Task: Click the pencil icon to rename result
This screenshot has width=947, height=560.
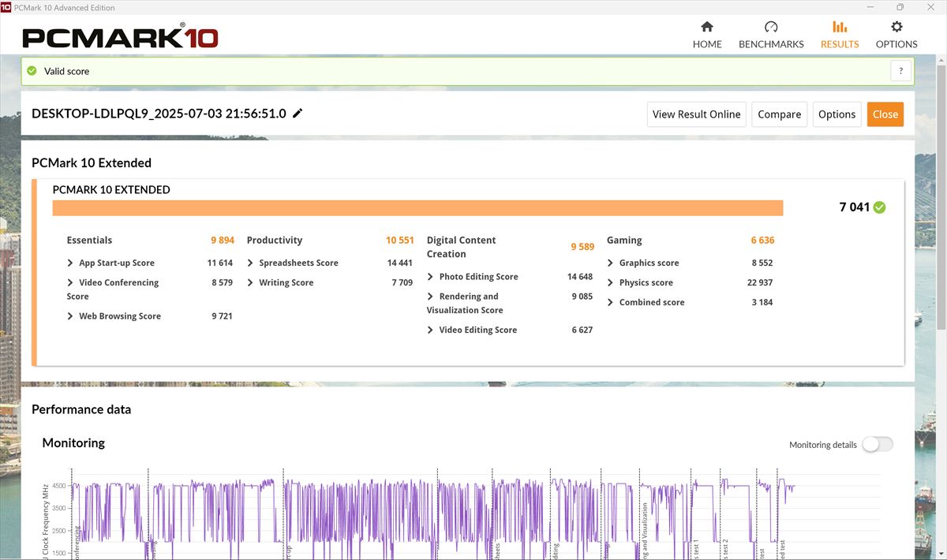Action: pos(298,114)
